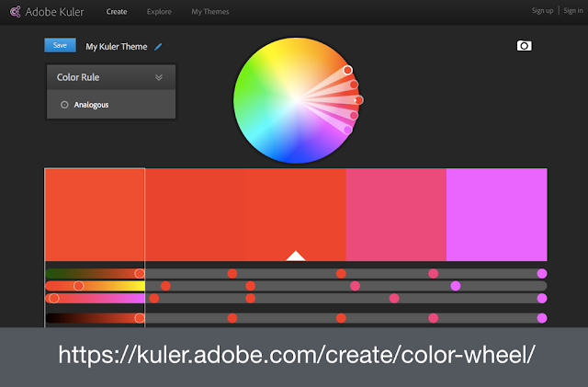Screen dimensions: 588x387
Task: Click the red-to-magenta slider handle of first swatch
Action: [x=54, y=299]
